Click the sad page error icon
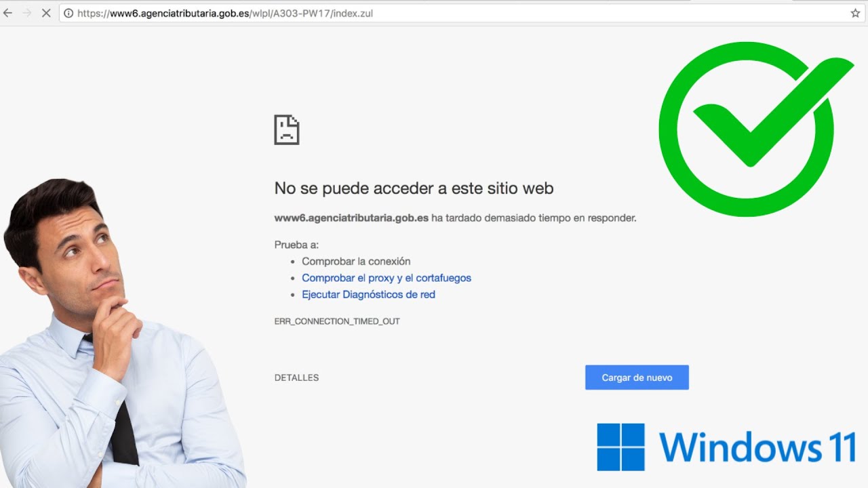Viewport: 868px width, 488px height. [x=286, y=129]
